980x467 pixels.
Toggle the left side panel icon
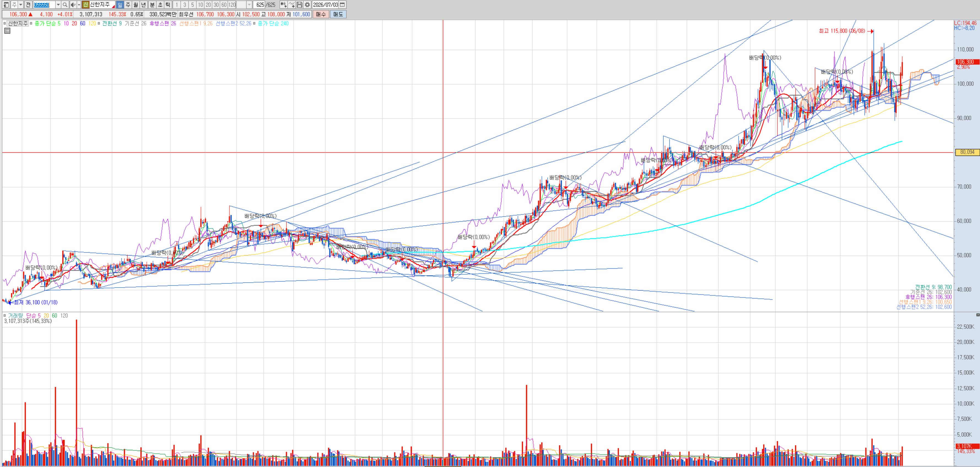[x=6, y=5]
